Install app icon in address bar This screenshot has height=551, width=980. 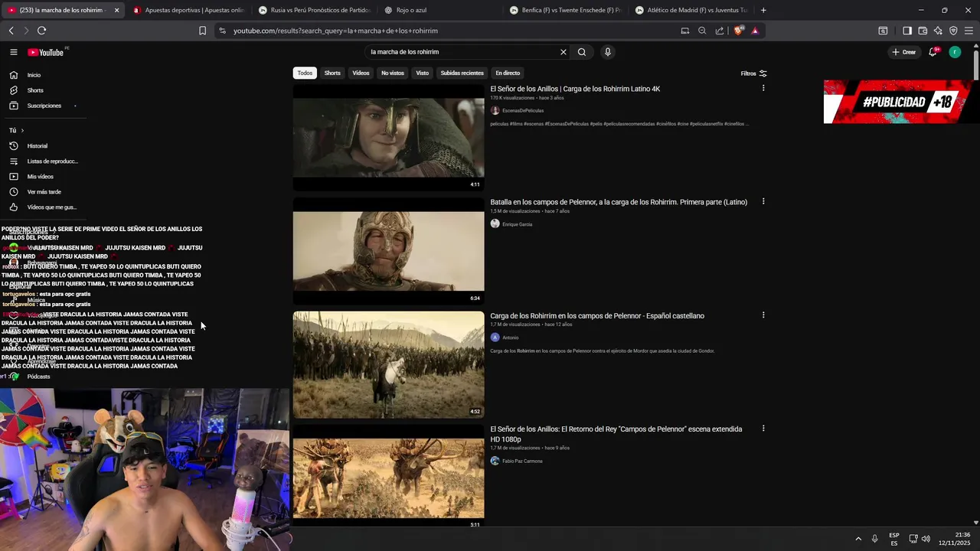point(685,31)
